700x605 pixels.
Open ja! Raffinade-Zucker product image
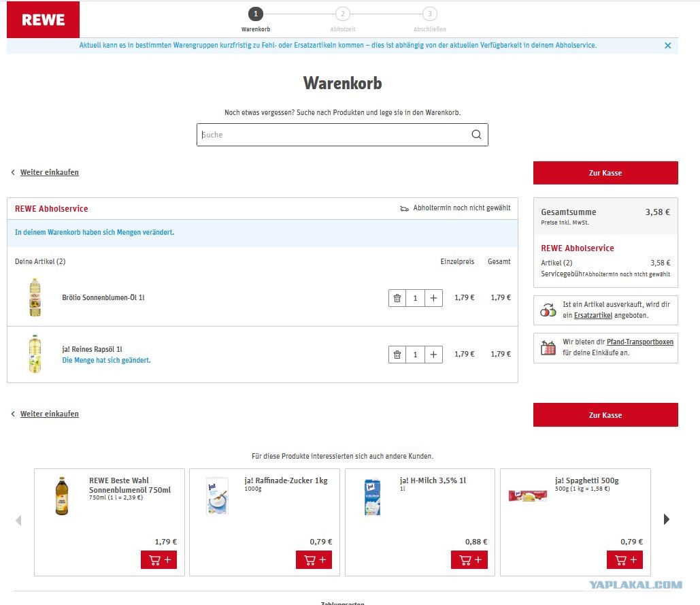coord(218,496)
